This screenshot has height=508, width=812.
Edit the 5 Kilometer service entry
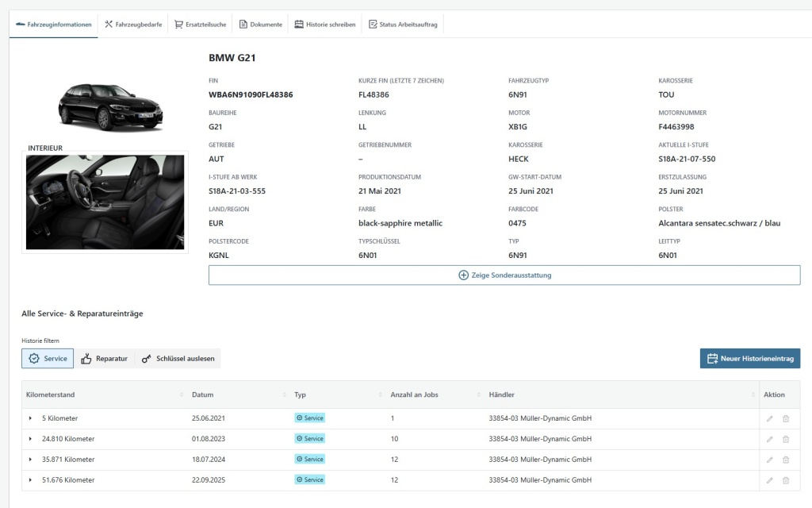(769, 418)
